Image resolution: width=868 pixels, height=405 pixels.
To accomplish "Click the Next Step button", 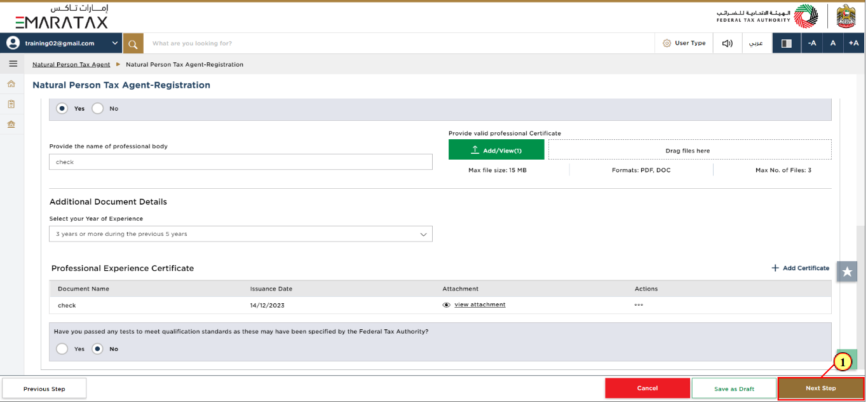I will click(821, 388).
